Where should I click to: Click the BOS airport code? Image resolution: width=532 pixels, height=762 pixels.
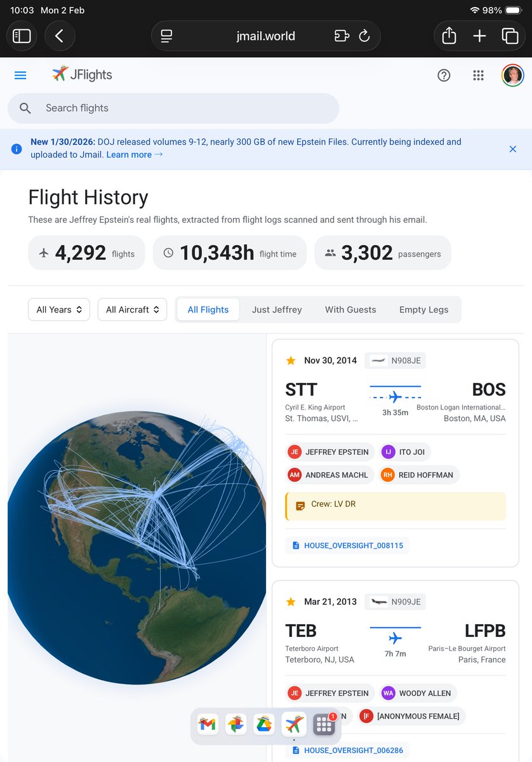point(489,389)
